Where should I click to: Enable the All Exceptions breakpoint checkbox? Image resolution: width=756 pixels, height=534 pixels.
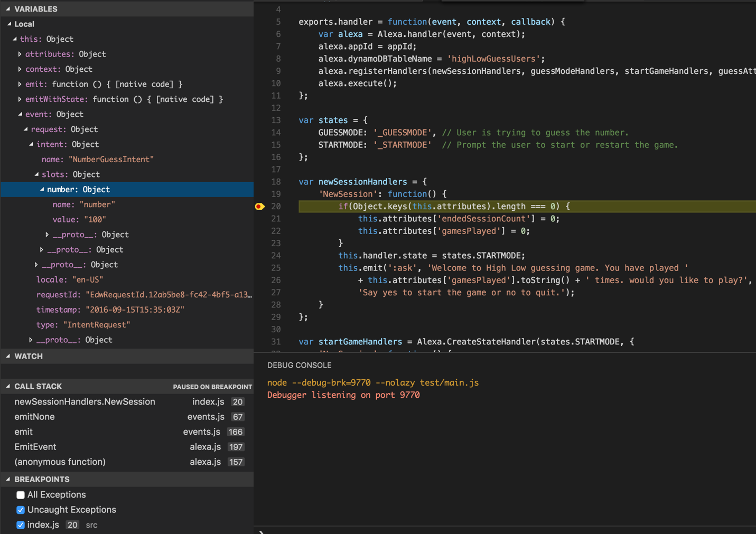coord(21,495)
